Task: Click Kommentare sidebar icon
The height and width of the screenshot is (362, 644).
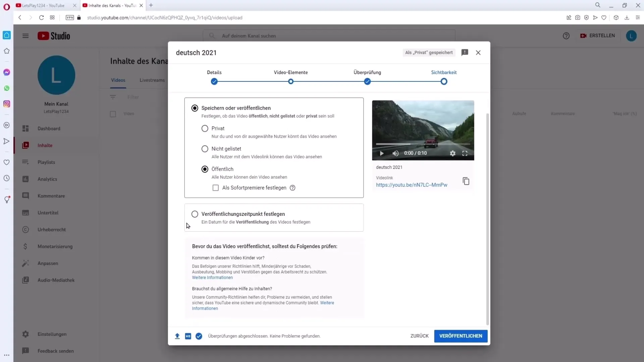Action: [25, 196]
